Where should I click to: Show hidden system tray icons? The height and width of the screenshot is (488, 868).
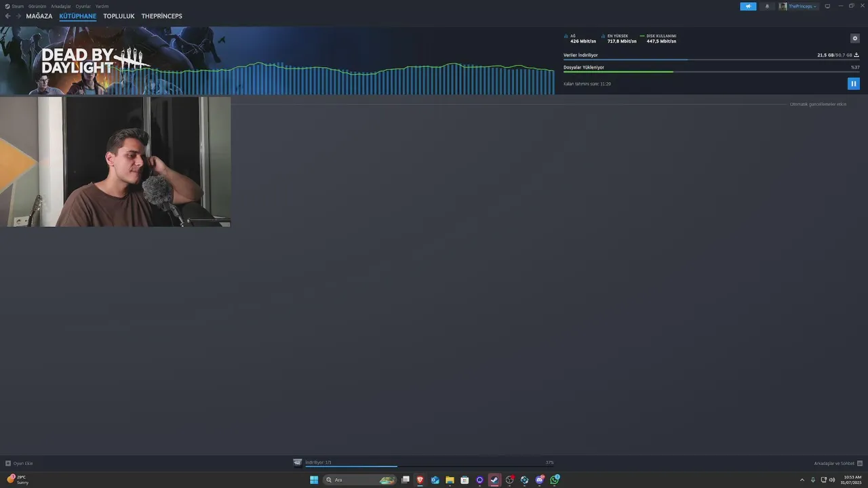point(802,480)
